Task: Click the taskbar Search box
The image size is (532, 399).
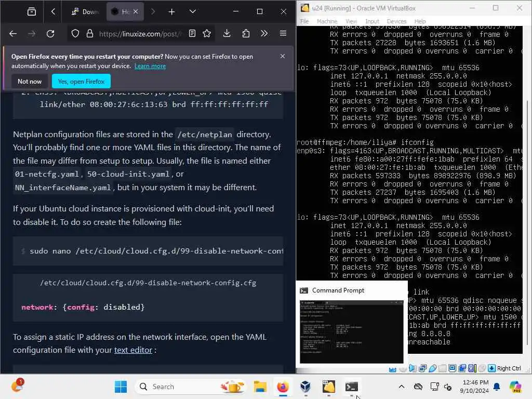Action: (191, 387)
